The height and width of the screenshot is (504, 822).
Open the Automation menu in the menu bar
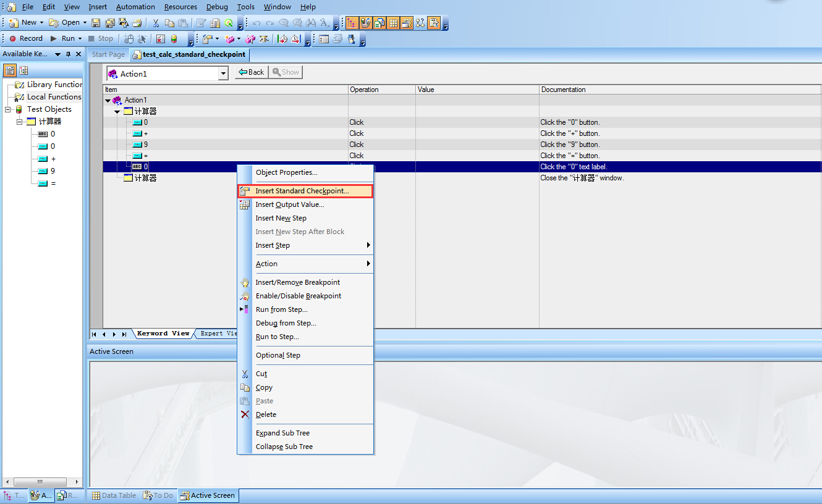coord(135,7)
